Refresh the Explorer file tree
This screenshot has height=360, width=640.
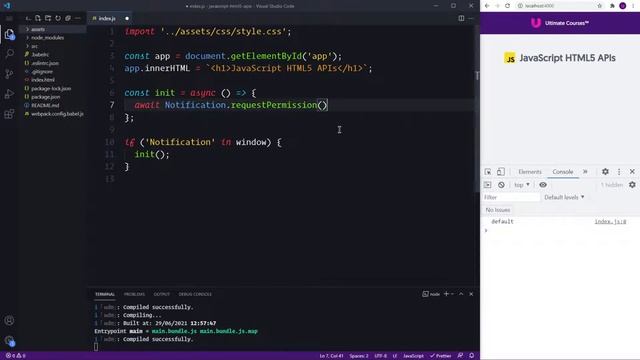pyautogui.click(x=58, y=18)
